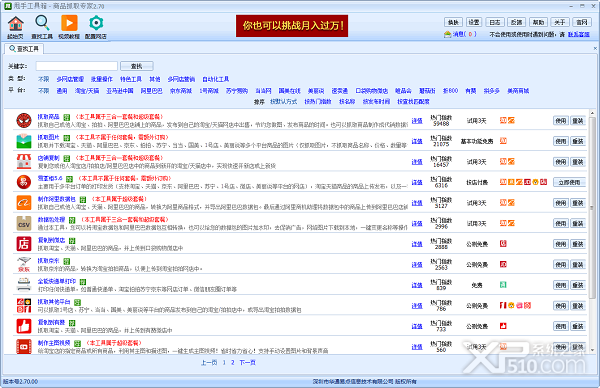Select platform 淘宝/天猫

[87, 91]
